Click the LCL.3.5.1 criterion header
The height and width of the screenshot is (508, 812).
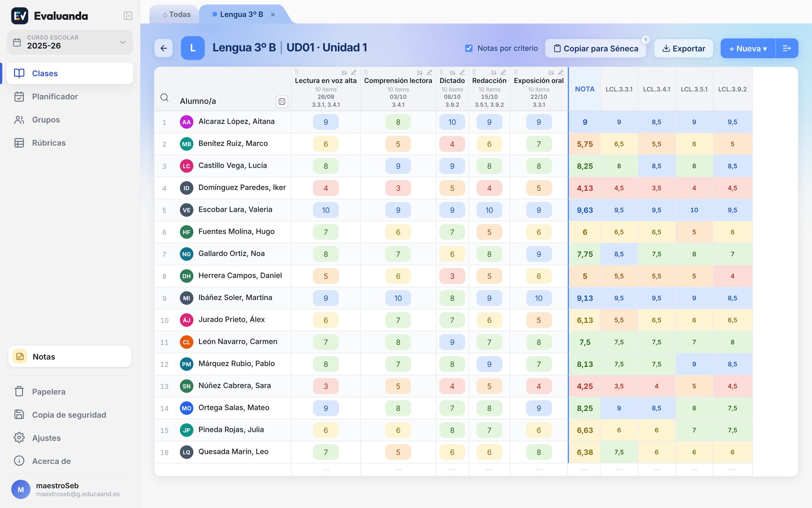(x=694, y=89)
